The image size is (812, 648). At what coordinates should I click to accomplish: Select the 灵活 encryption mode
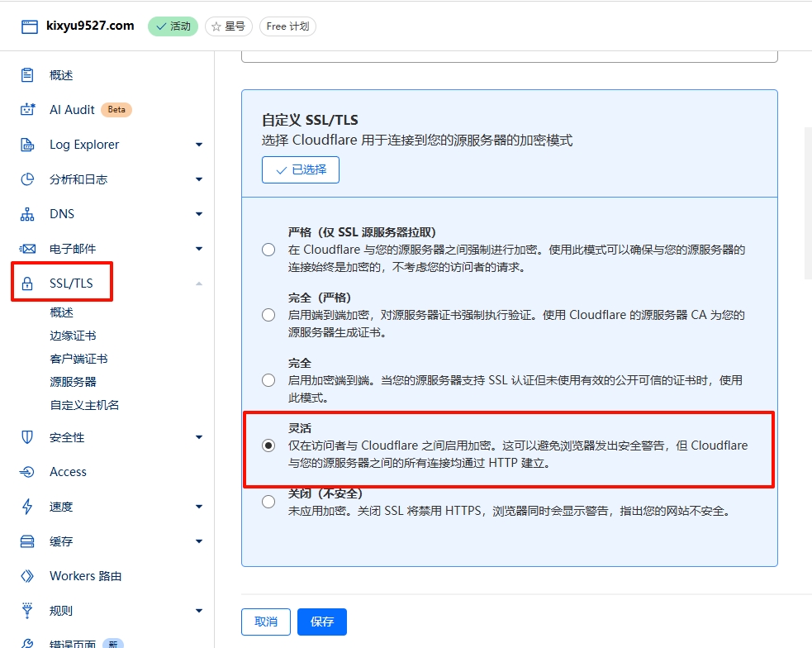268,445
